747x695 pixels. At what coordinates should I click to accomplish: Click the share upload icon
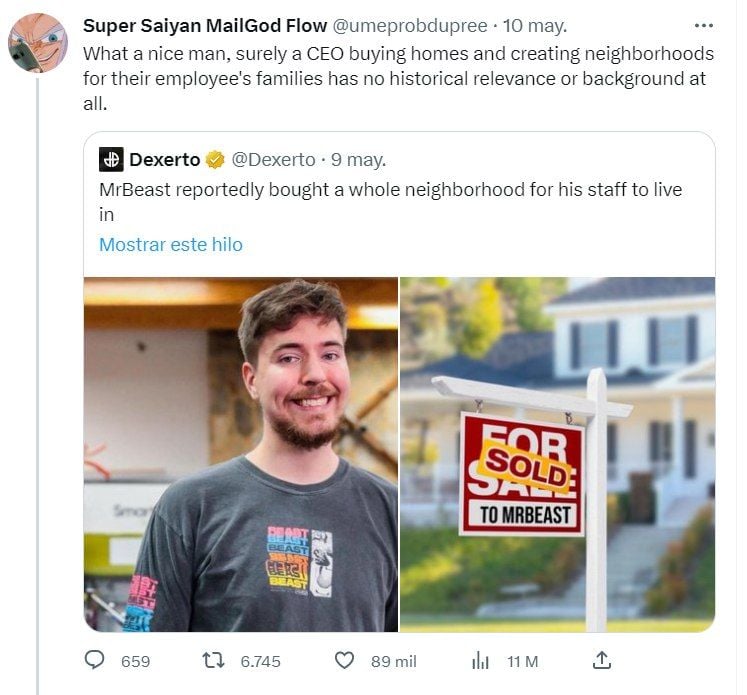pyautogui.click(x=601, y=660)
